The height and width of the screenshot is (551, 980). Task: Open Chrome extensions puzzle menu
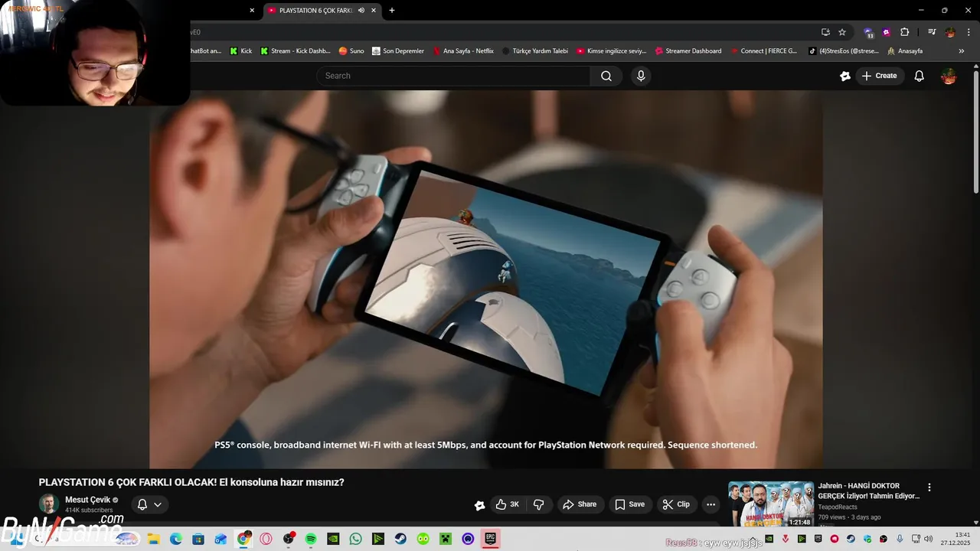tap(905, 32)
